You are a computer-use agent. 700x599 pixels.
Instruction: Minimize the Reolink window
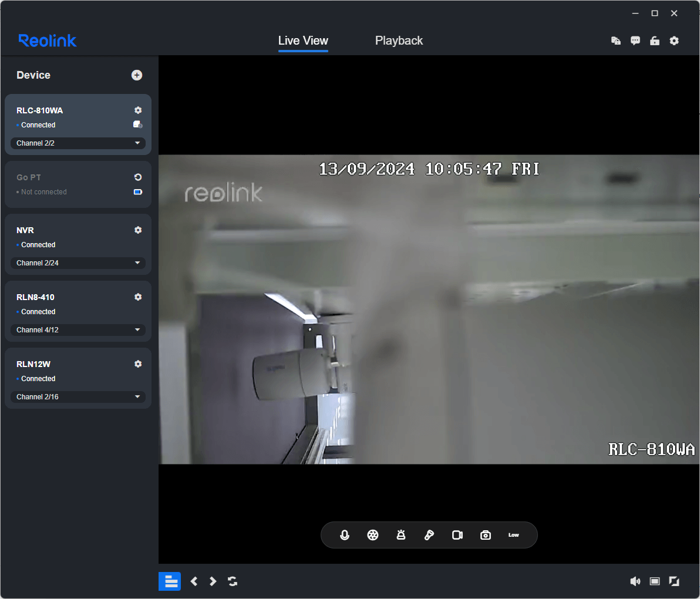635,14
